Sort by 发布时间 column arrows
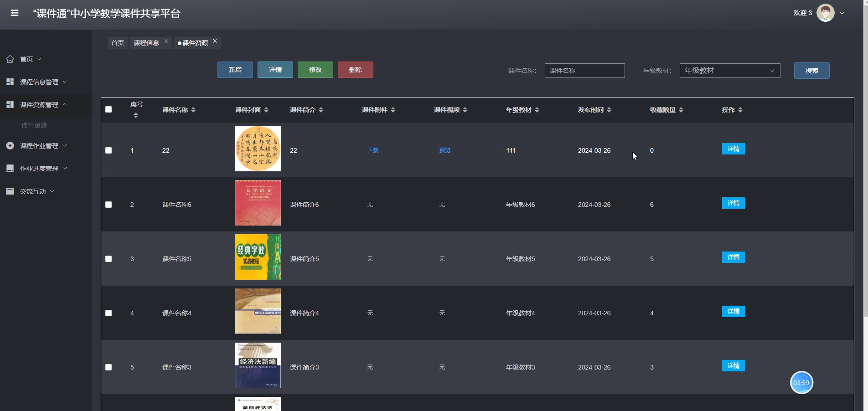 pyautogui.click(x=609, y=110)
